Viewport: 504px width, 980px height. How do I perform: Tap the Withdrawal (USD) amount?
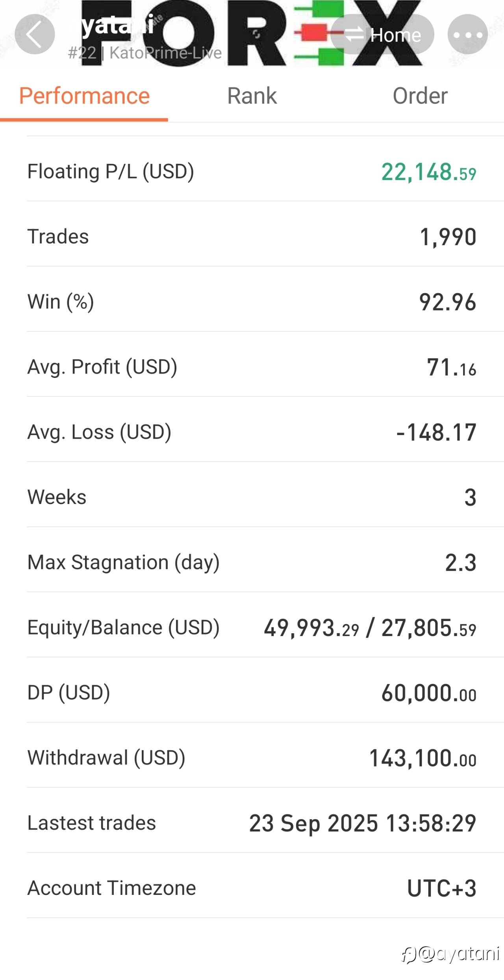pos(423,758)
